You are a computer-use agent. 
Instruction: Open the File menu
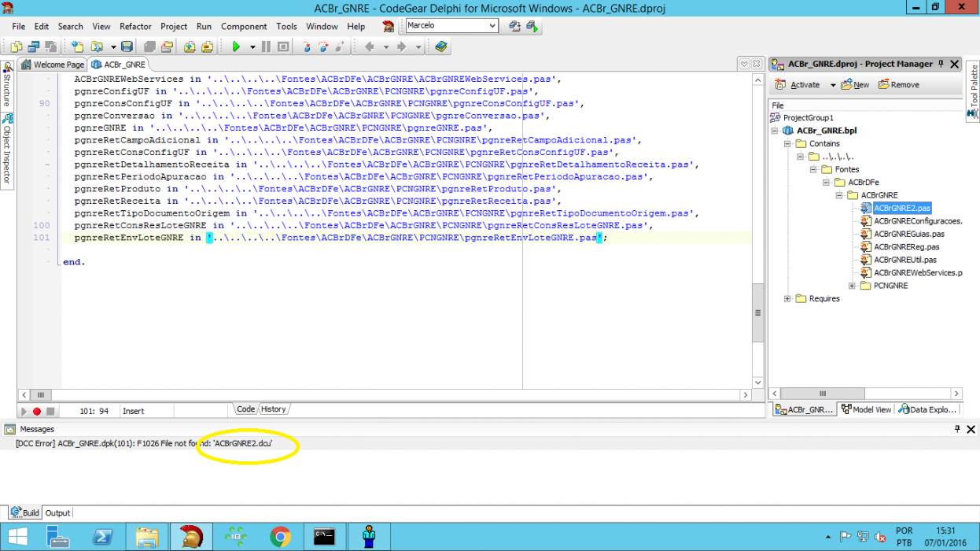click(x=19, y=26)
